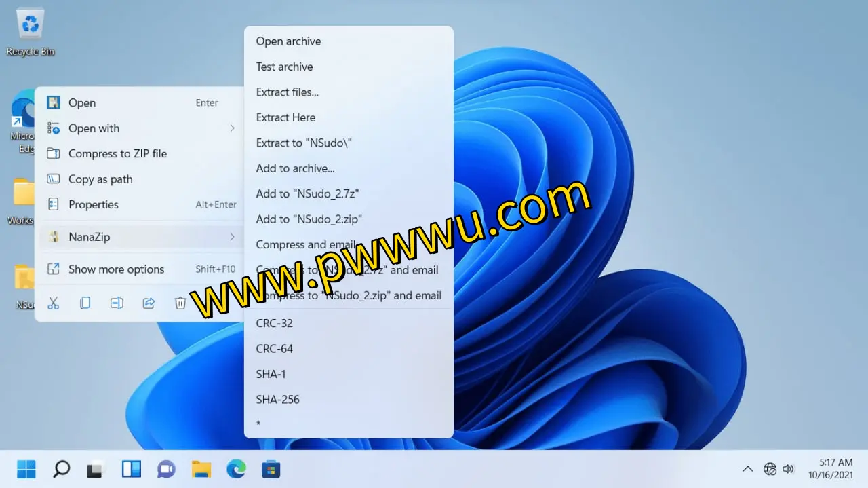The height and width of the screenshot is (488, 868).
Task: Expand the NanaZip submenu arrow
Action: (232, 237)
